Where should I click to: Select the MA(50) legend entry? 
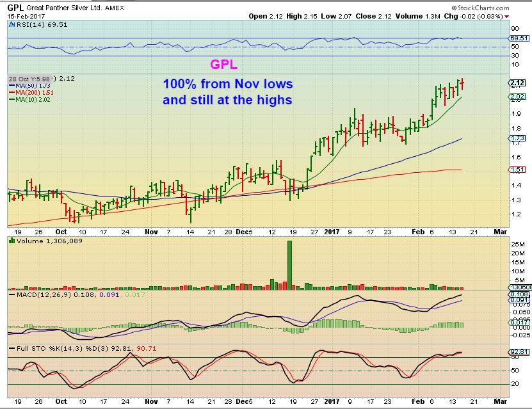pos(29,86)
